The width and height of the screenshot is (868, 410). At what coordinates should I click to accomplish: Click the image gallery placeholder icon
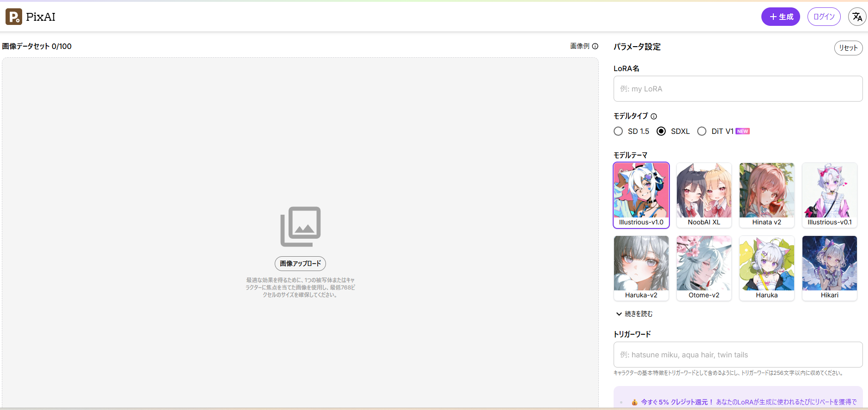[301, 226]
